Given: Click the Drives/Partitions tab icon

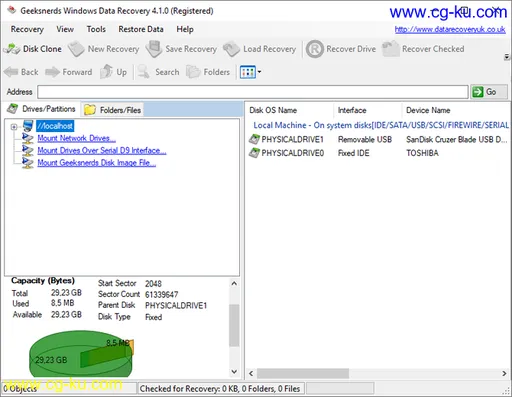Looking at the screenshot, I should (13, 109).
